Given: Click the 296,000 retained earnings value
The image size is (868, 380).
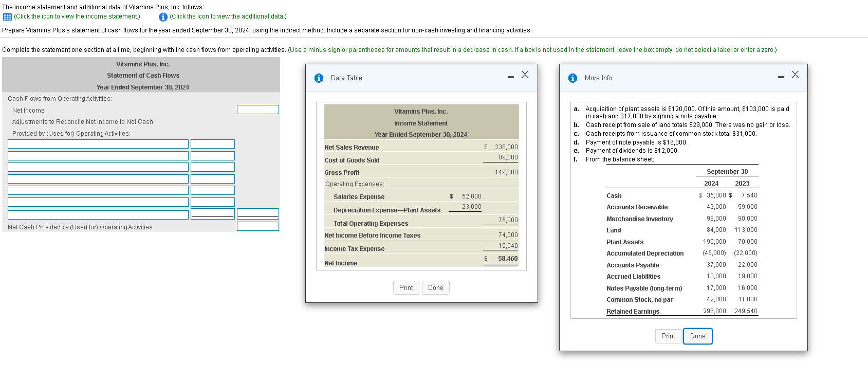Looking at the screenshot, I should [x=714, y=311].
